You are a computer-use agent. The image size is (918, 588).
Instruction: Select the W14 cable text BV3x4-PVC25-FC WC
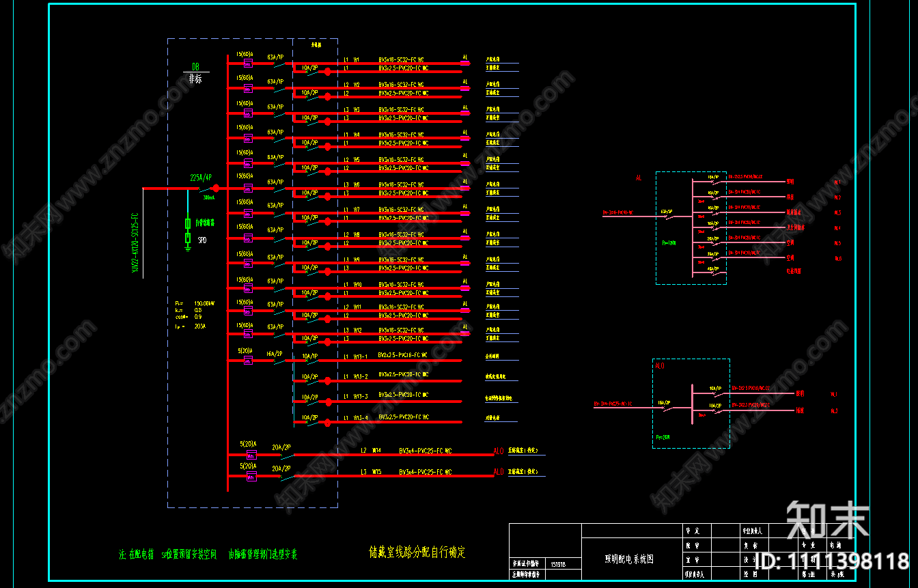pyautogui.click(x=426, y=451)
